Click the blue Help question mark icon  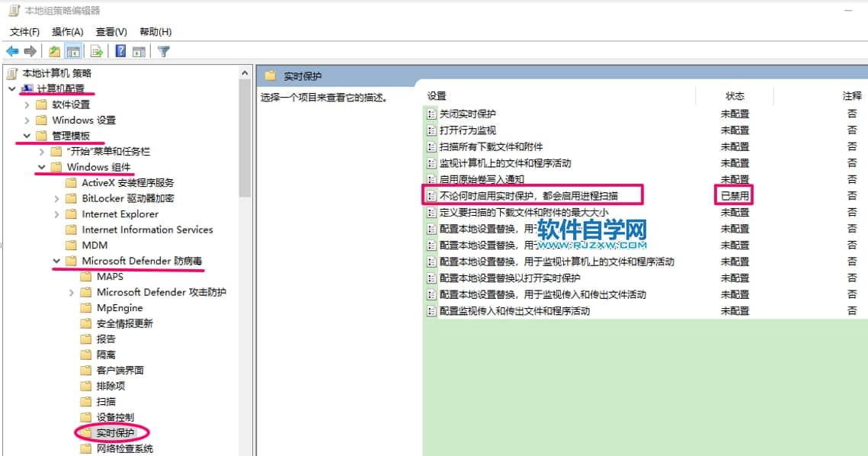coord(120,51)
